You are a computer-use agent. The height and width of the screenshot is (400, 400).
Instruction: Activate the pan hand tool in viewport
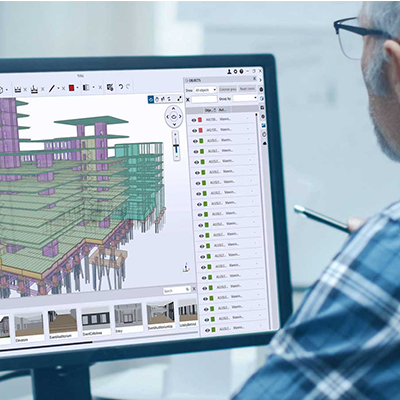coord(157,99)
